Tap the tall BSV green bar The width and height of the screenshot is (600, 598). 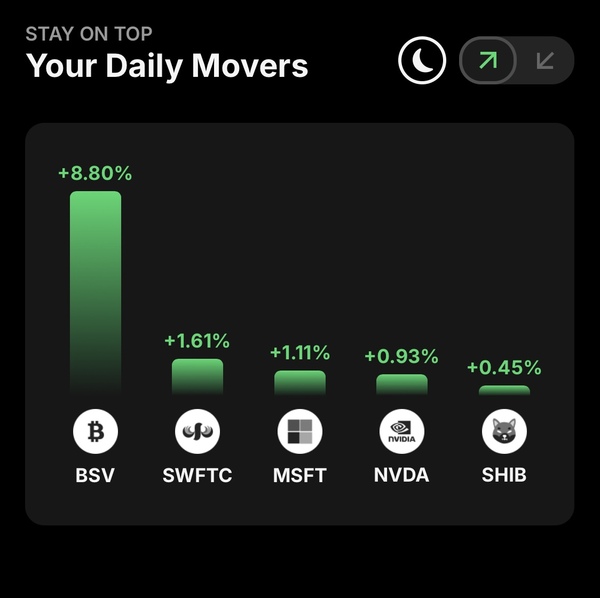[x=95, y=293]
